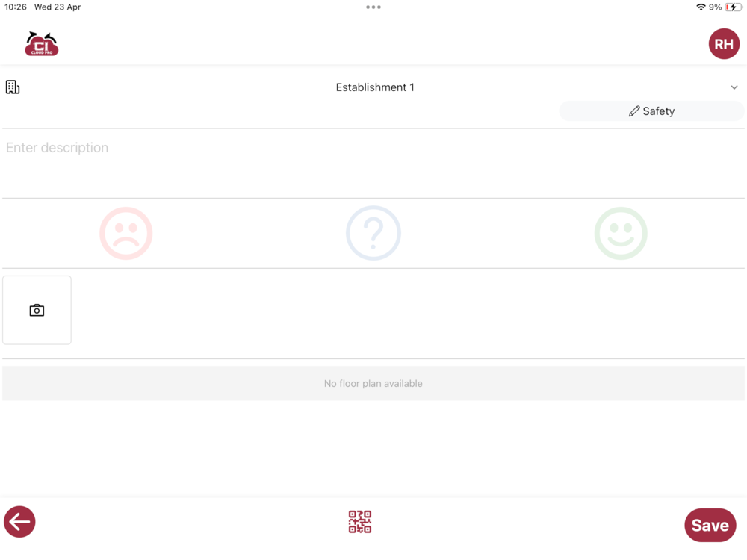Scan a QR code

coord(360,522)
